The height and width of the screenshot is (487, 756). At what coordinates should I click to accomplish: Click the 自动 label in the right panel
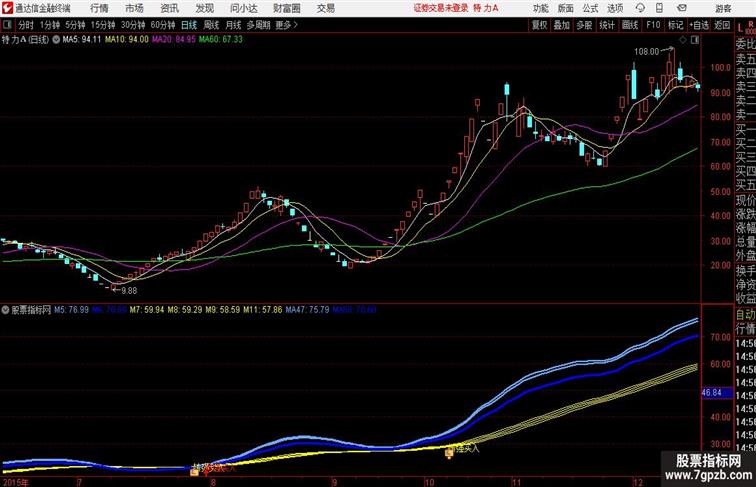[745, 314]
